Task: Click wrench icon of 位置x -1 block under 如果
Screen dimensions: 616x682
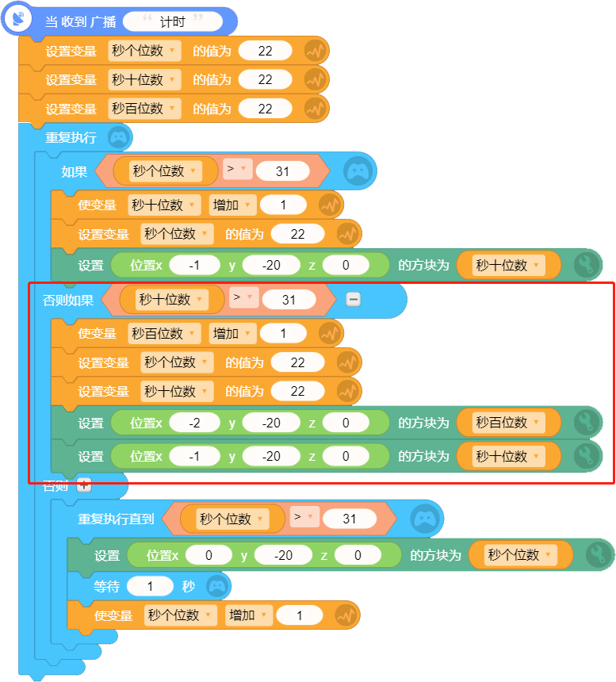Action: [587, 265]
